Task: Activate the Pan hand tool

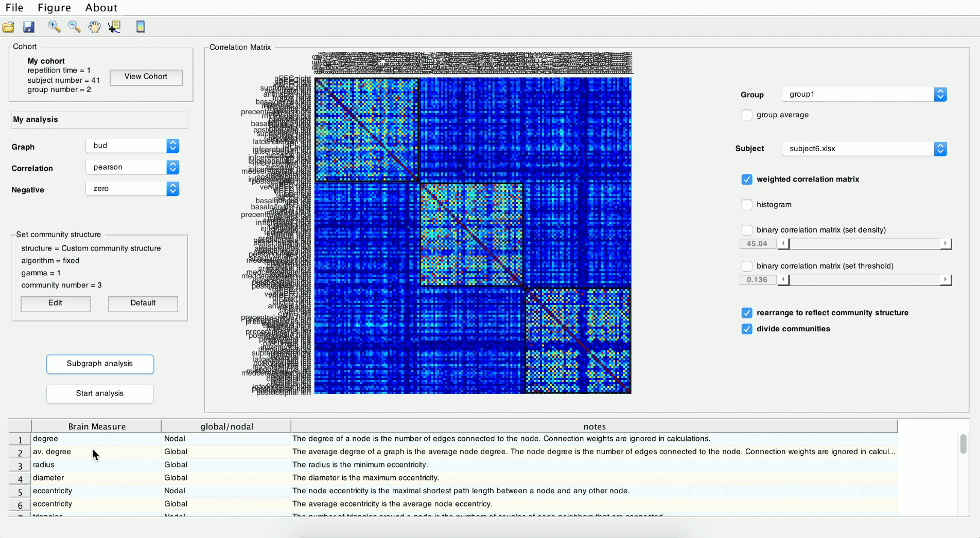Action: pos(95,27)
